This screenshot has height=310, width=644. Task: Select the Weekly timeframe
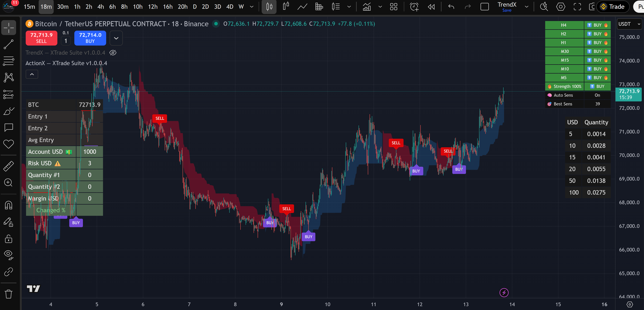pos(241,7)
